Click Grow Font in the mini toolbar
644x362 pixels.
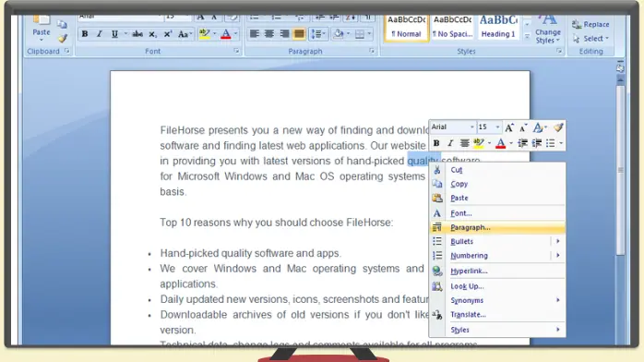(x=509, y=127)
